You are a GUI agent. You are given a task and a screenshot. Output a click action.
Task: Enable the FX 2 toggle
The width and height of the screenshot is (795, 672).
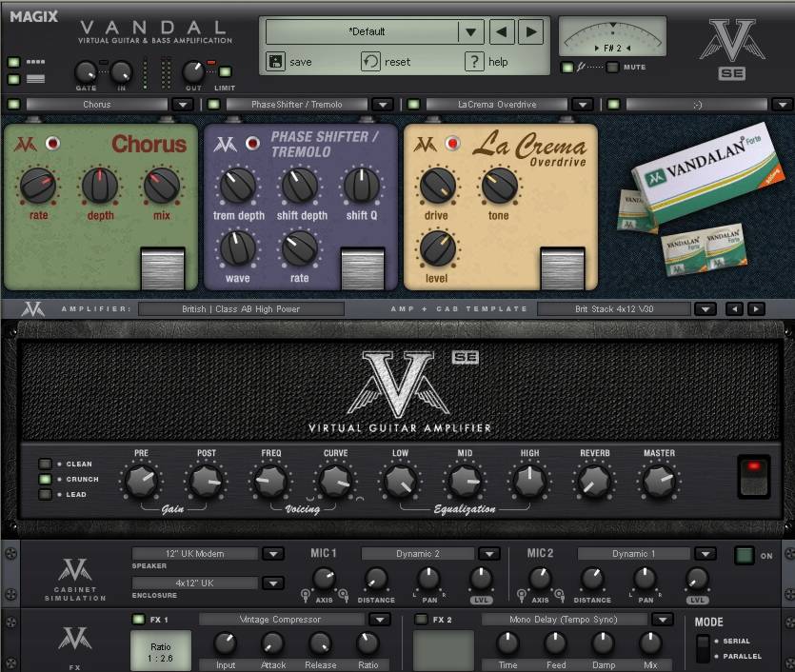click(421, 620)
